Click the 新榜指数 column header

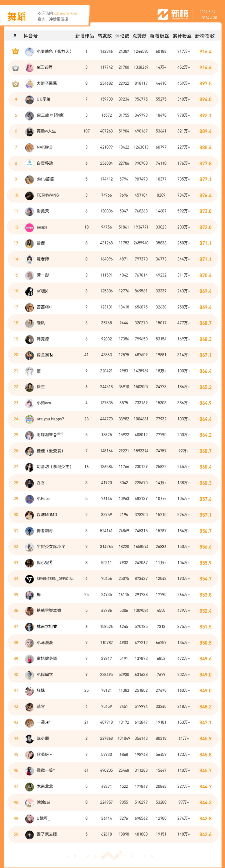205,36
